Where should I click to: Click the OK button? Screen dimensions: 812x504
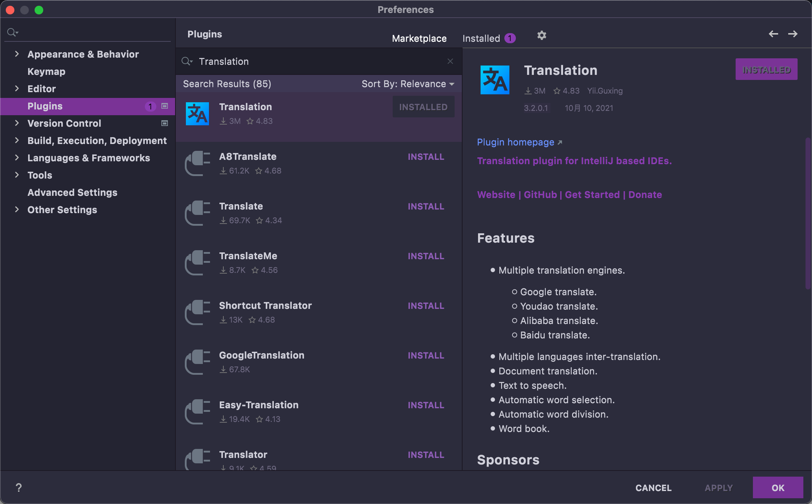tap(778, 487)
